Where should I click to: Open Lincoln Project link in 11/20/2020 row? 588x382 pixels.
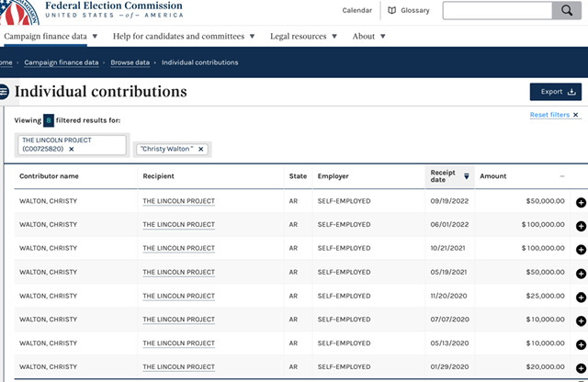pyautogui.click(x=178, y=297)
